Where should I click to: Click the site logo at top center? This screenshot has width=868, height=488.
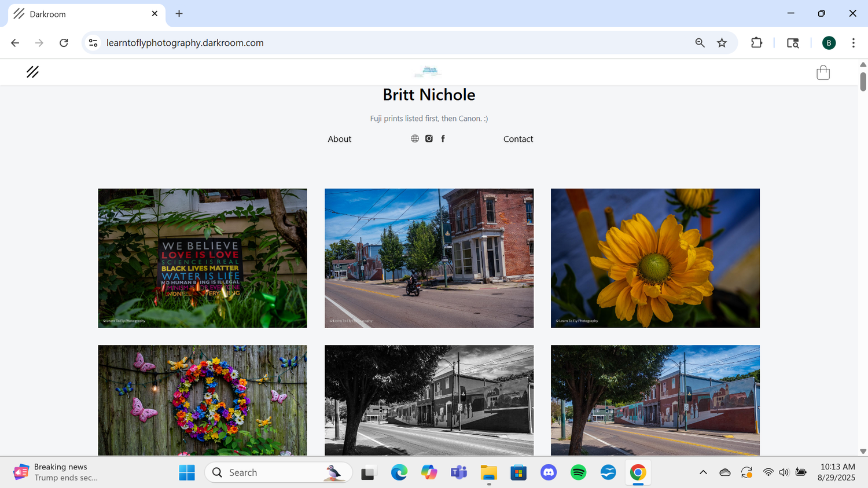[x=428, y=72]
